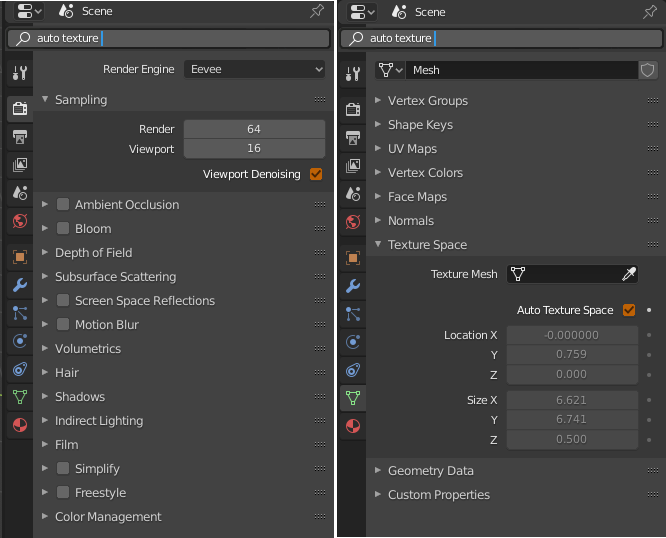Screen dimensions: 666x538
Task: Enable Simplify checkbox
Action: 63,468
